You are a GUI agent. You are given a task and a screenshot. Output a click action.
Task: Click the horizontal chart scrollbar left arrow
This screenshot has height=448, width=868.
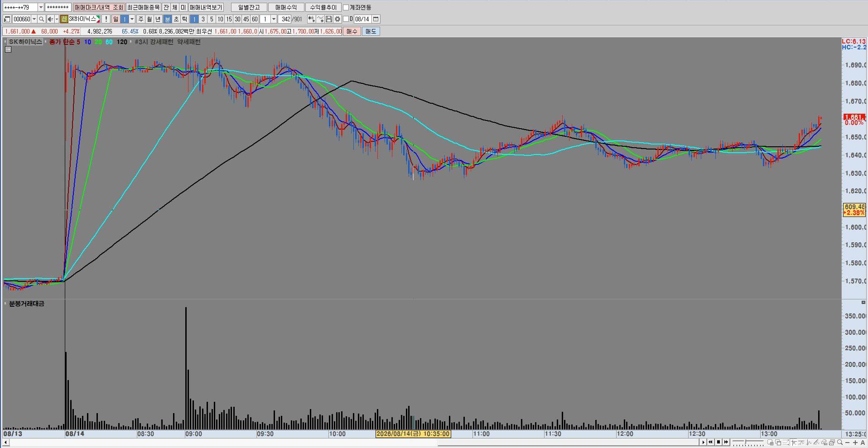tap(6, 442)
